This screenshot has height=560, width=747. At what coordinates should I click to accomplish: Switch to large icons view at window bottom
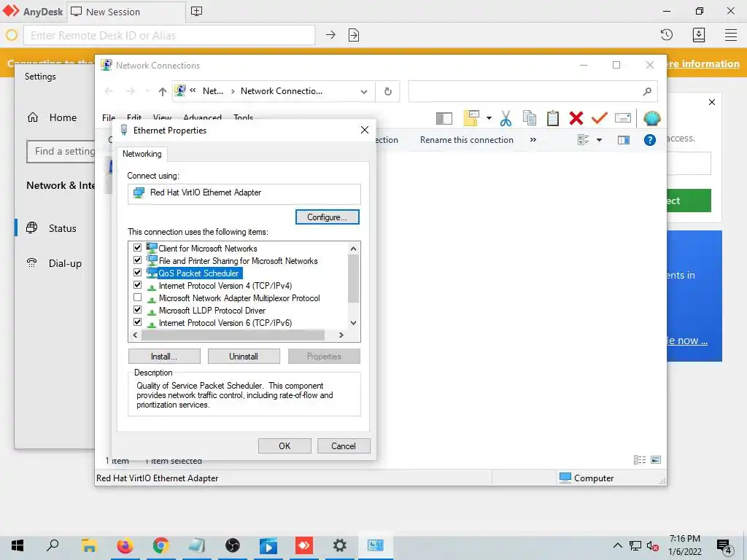656,459
